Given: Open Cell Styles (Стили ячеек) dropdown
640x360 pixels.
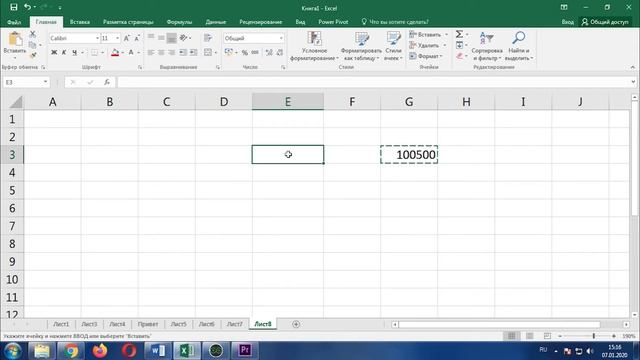Looking at the screenshot, I should [393, 47].
